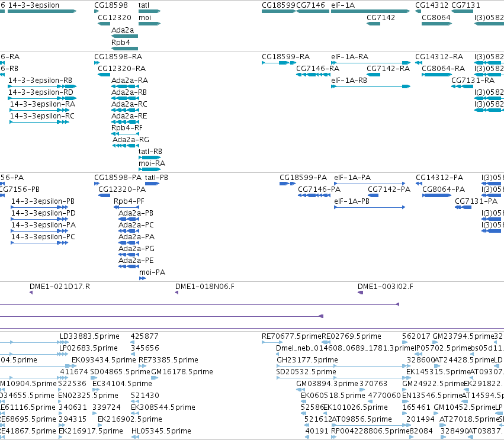Click the 14-3-3epsilon gene label
The width and height of the screenshot is (504, 440).
point(33,5)
